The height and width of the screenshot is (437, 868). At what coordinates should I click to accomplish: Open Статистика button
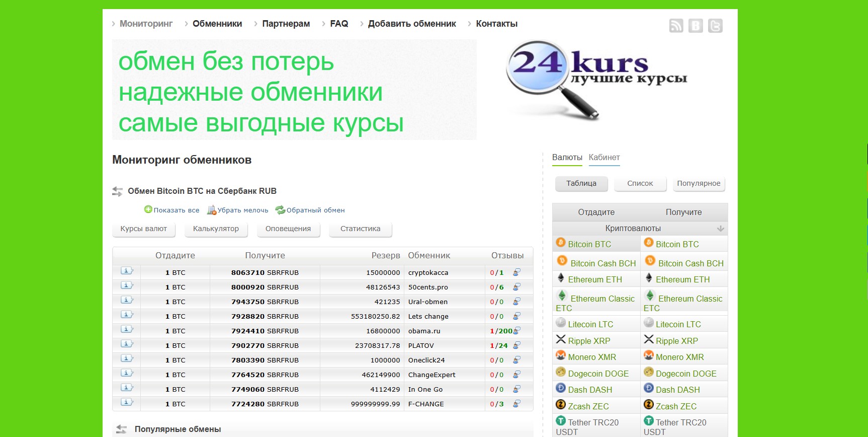tap(361, 229)
